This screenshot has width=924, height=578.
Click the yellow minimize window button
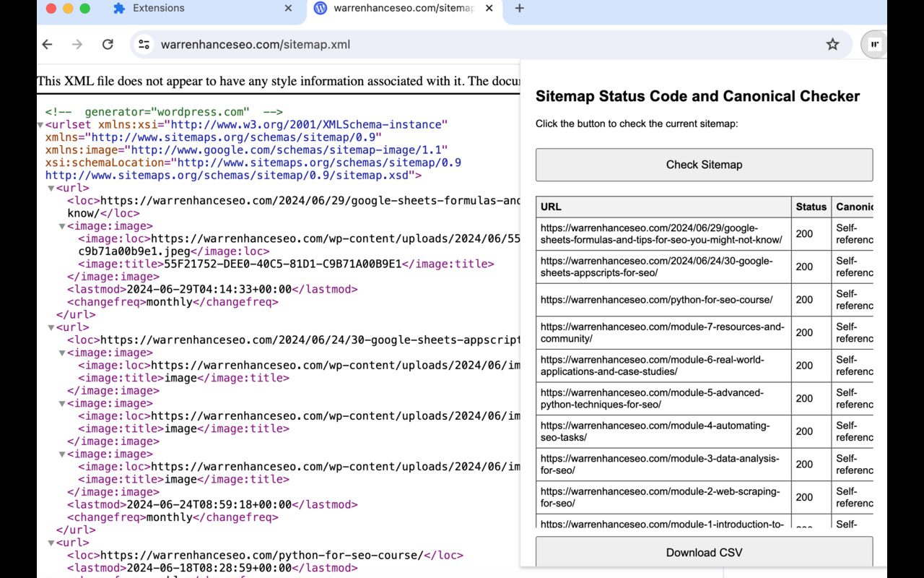click(68, 8)
